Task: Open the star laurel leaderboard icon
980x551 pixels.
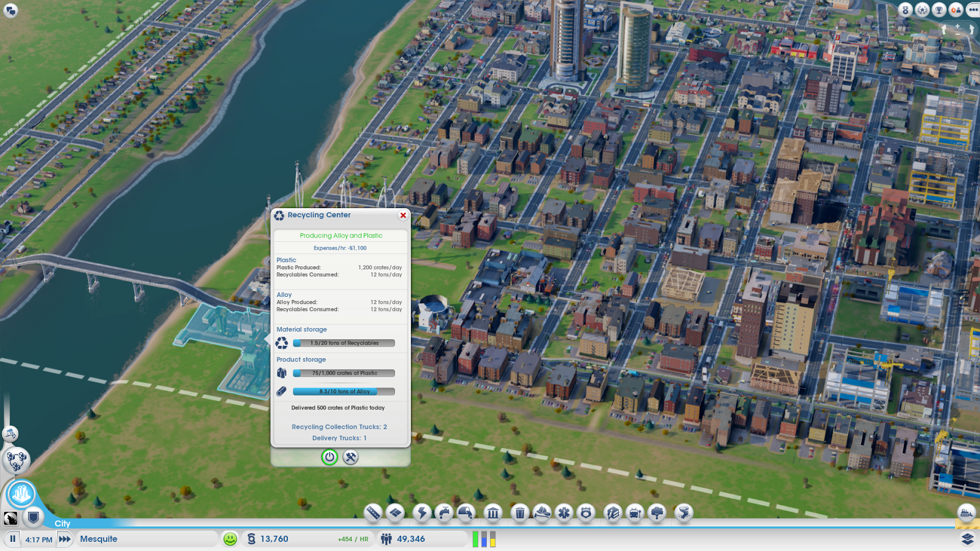Action: [x=922, y=10]
